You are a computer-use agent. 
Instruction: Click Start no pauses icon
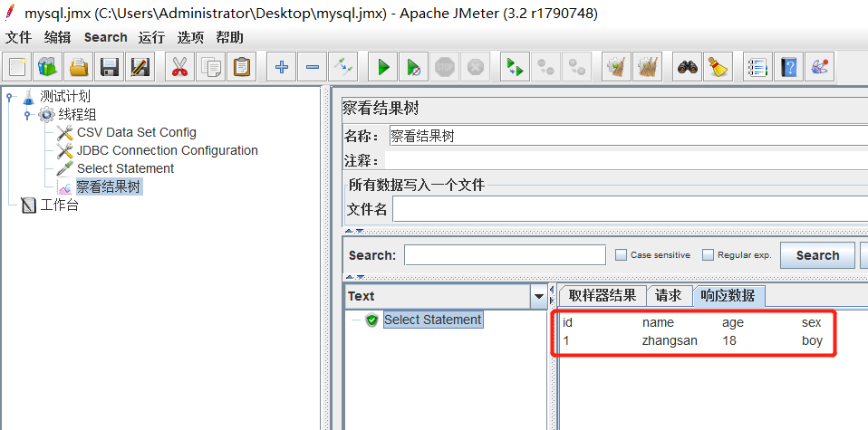413,68
